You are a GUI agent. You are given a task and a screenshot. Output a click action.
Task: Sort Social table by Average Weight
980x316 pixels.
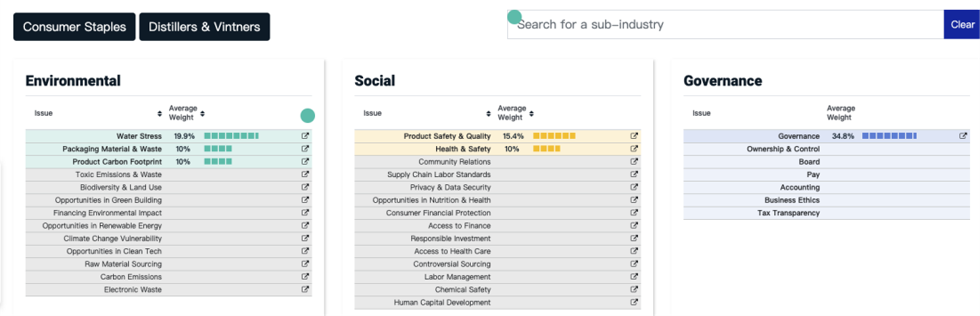tap(531, 114)
